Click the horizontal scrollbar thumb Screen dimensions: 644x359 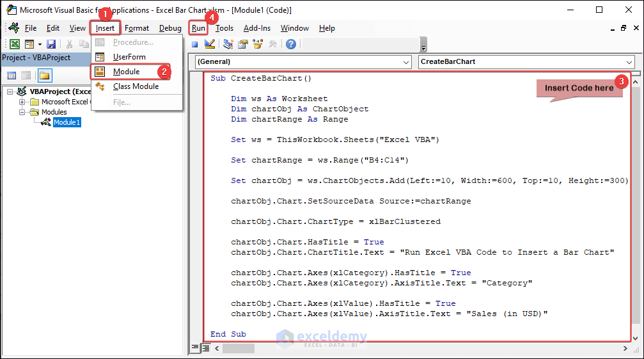coord(238,348)
